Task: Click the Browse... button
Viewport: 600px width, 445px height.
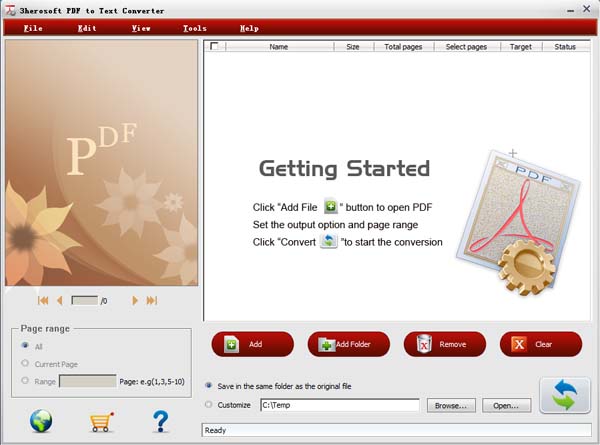Action: point(451,405)
